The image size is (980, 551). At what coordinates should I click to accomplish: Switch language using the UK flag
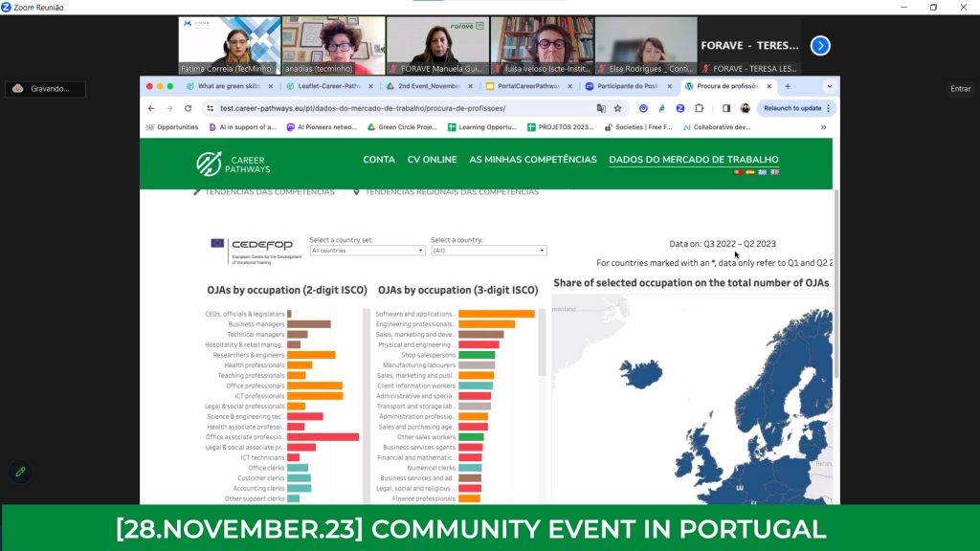tap(774, 172)
